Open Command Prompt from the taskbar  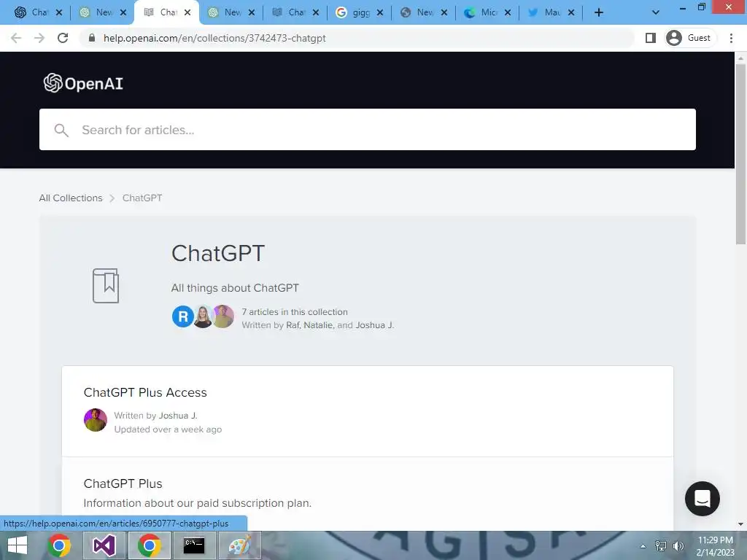point(194,545)
